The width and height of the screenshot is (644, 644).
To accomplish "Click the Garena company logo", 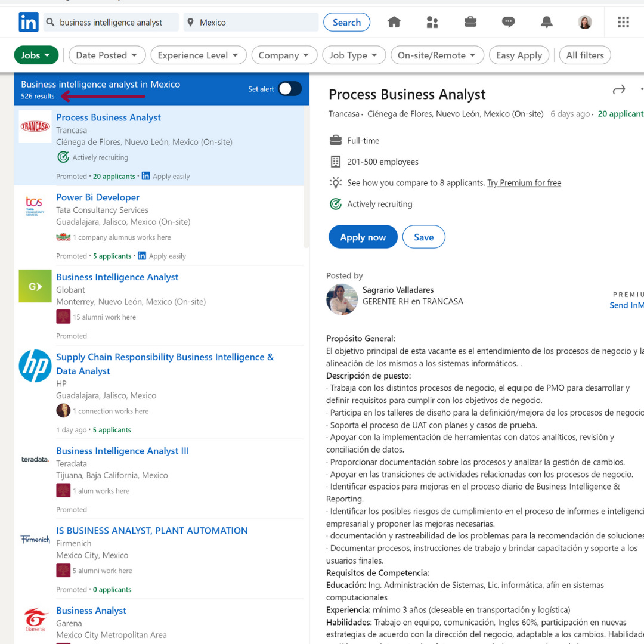I will pyautogui.click(x=35, y=620).
